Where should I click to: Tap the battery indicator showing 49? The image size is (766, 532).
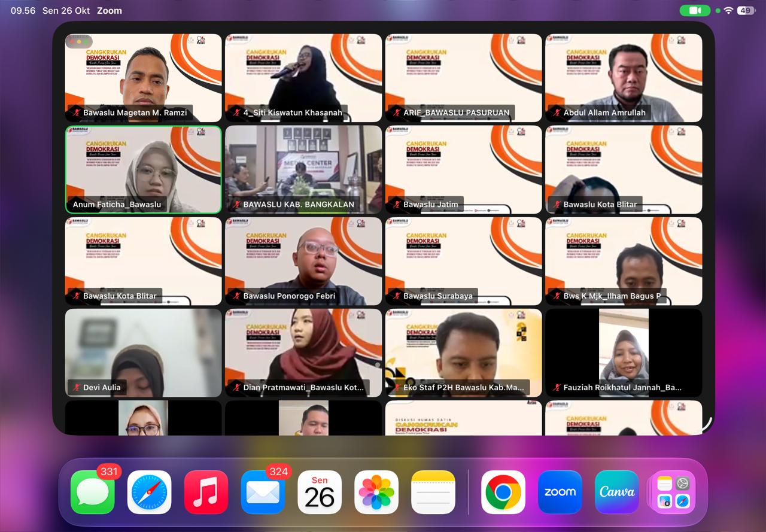(x=746, y=10)
